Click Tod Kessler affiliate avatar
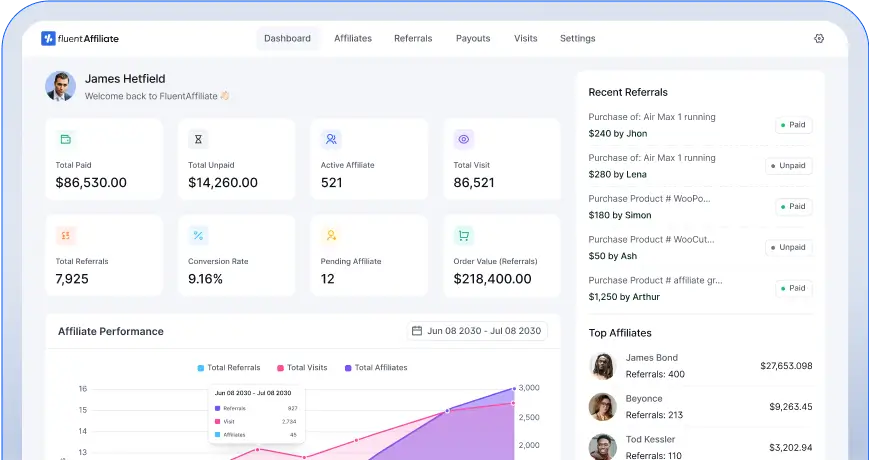869x460 pixels. 602,447
